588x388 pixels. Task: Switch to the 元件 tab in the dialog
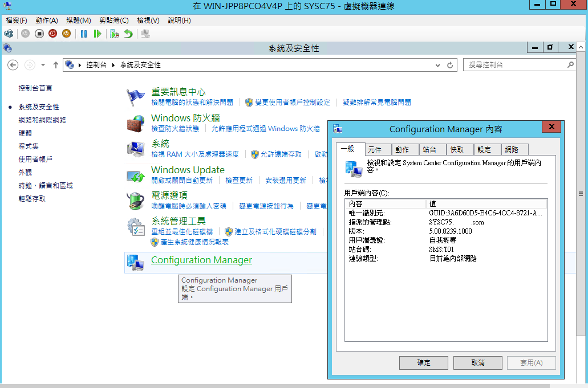(378, 150)
